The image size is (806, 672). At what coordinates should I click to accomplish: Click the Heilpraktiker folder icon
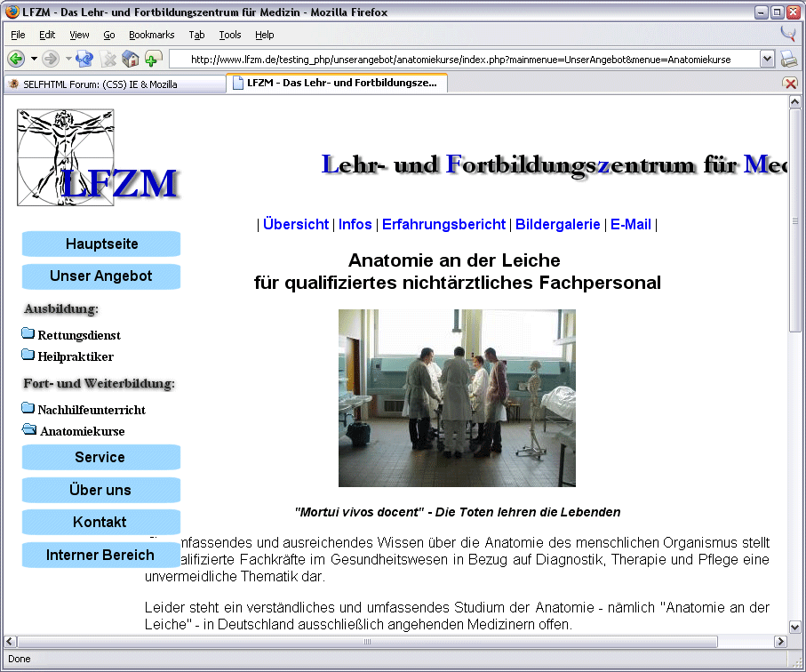click(28, 355)
